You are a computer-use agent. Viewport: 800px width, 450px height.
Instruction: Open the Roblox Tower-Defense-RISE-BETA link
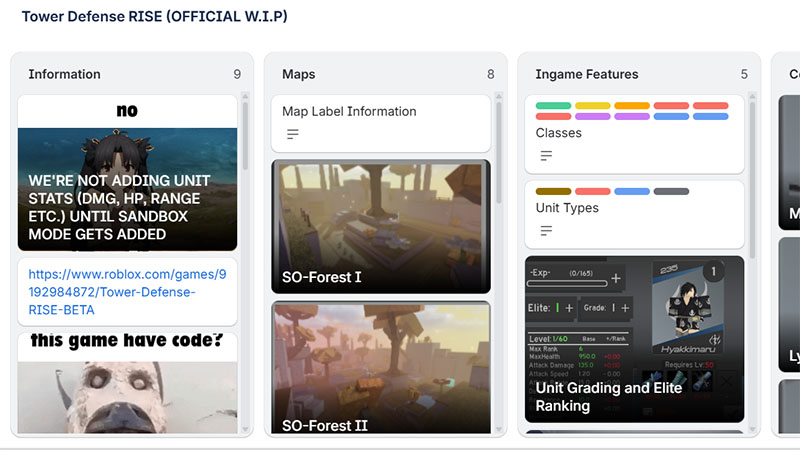(127, 292)
